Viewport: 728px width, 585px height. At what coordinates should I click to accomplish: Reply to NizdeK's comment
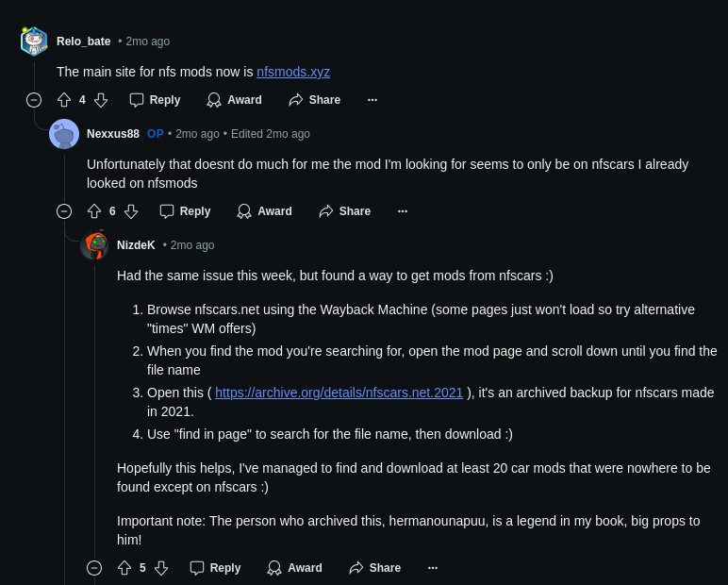(215, 568)
